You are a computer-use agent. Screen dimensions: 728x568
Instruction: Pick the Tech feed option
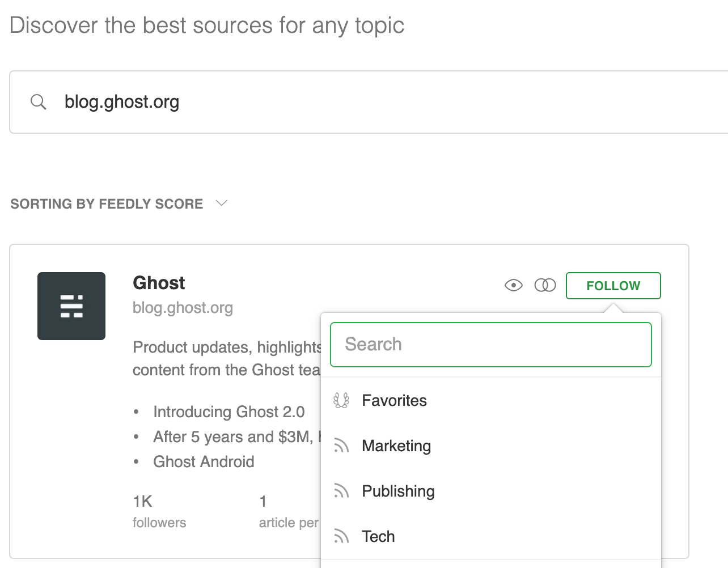point(378,537)
